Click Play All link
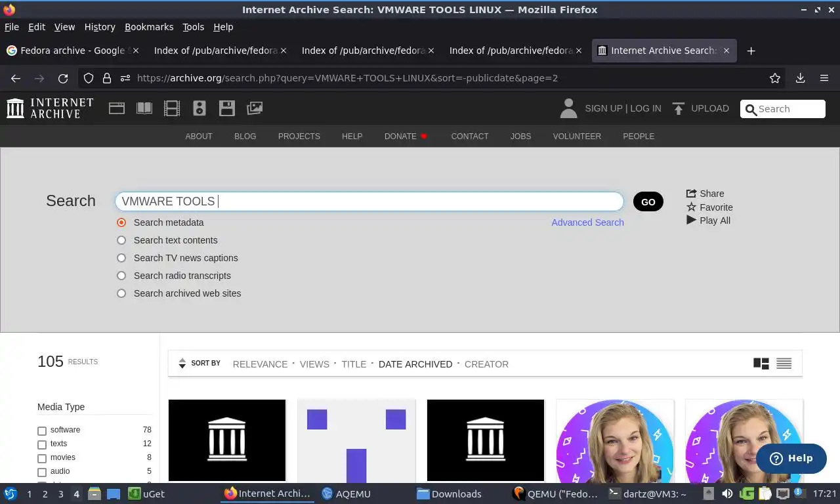The height and width of the screenshot is (504, 840). (x=708, y=220)
